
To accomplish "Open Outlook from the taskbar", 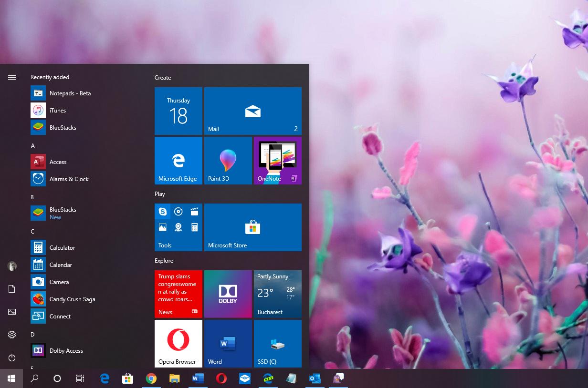I will click(x=315, y=378).
